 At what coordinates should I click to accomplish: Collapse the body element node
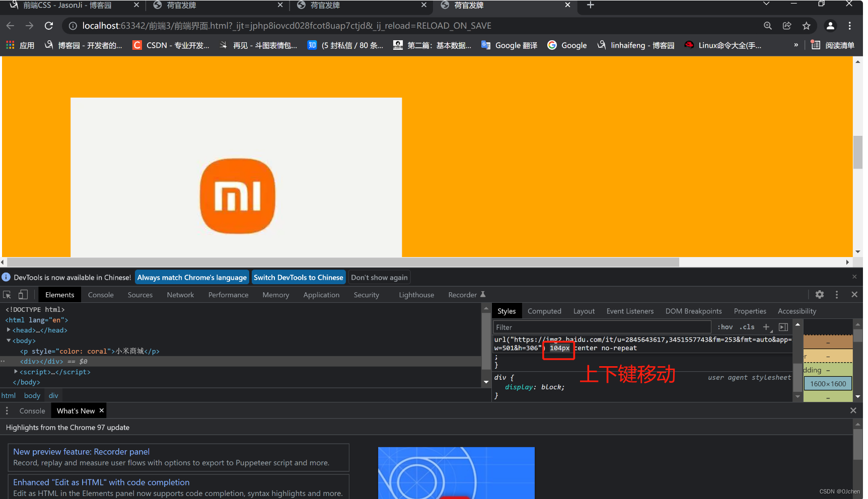click(x=9, y=341)
